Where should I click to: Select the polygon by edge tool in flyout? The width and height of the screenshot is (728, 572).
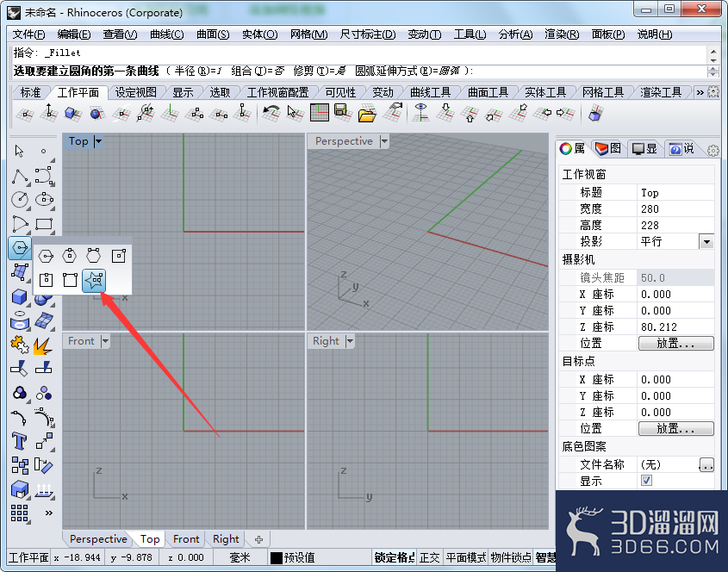[94, 256]
